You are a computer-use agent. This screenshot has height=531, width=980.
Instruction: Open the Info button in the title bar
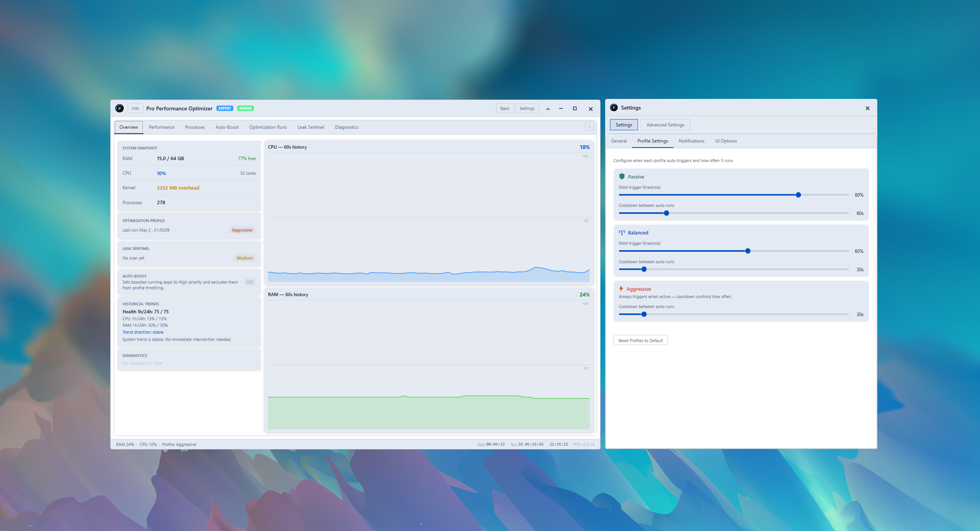tap(135, 108)
